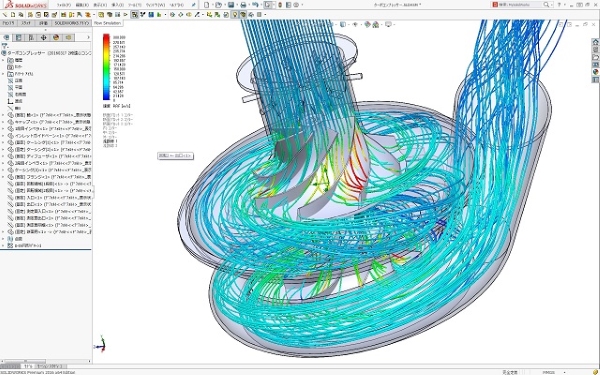Click the Open document folder icon
This screenshot has width=600, height=375.
click(x=218, y=5)
